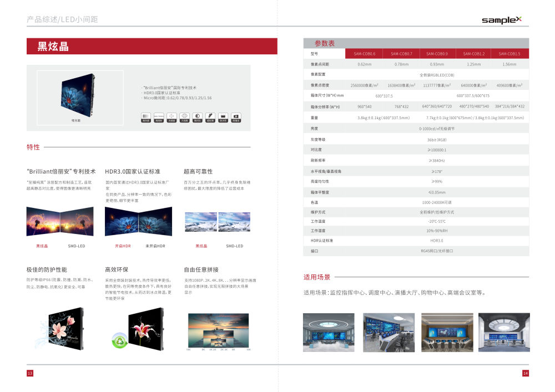Click the eye wide-viewing-angle icon
Viewport: 555px width, 392px height.
point(185,116)
